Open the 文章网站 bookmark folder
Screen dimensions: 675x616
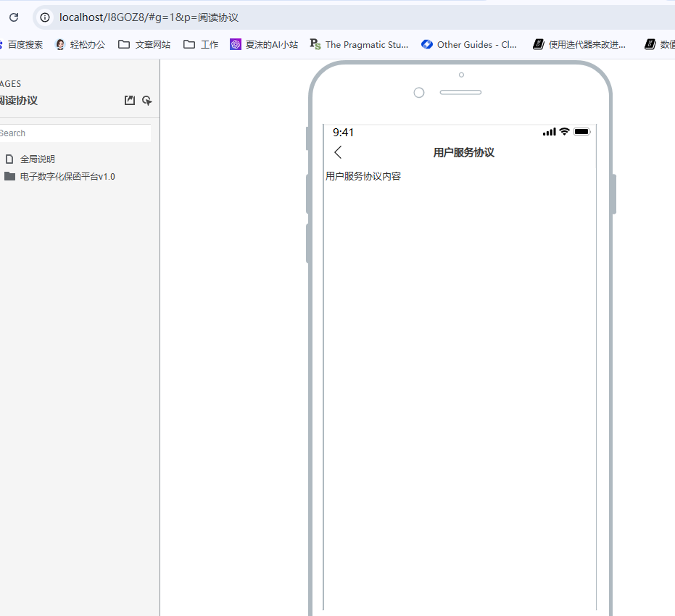coord(144,44)
